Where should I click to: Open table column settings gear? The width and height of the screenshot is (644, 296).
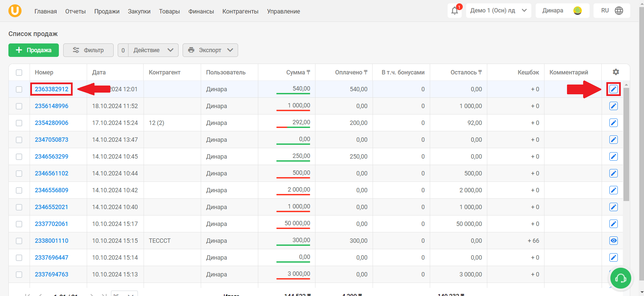616,72
